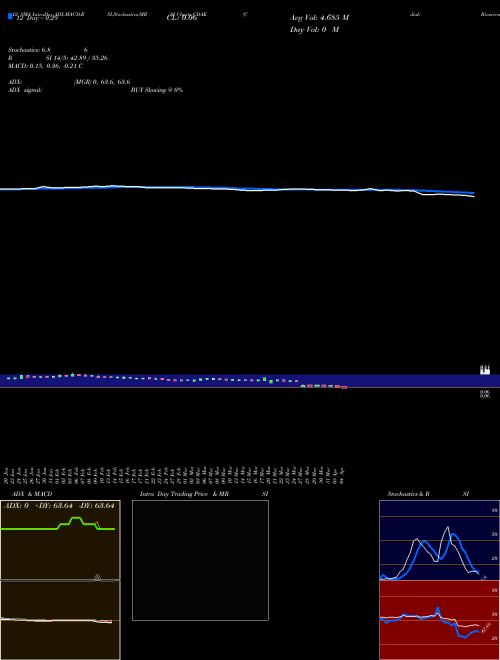Click the 'ADX & MACD' panel title
This screenshot has height=660, width=500.
point(32,494)
